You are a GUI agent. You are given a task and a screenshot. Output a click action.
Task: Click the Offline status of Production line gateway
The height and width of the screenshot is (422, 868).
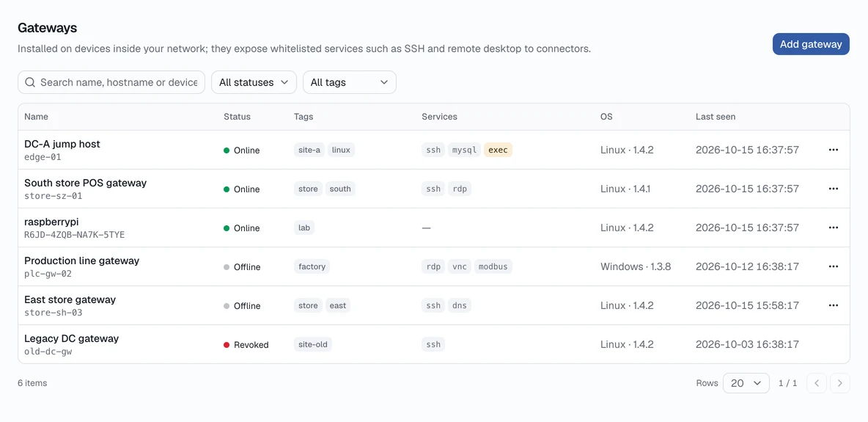tap(242, 266)
